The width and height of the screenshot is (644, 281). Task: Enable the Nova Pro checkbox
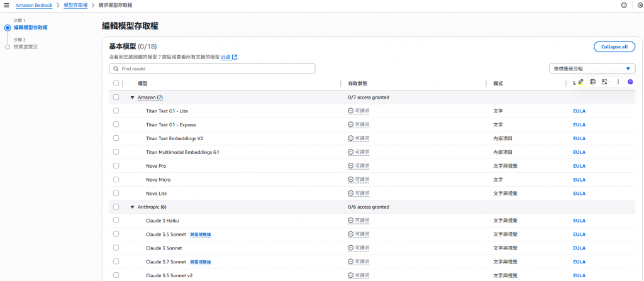[x=116, y=166]
